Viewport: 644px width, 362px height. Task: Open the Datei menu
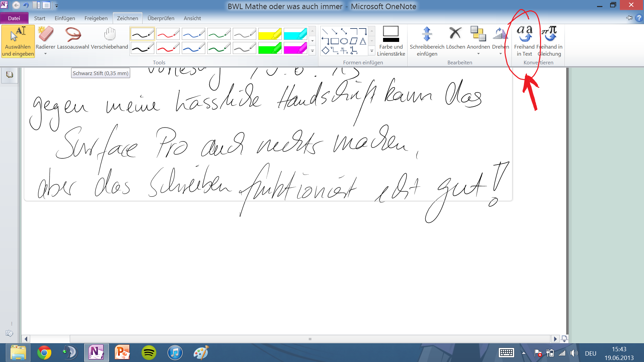click(14, 18)
